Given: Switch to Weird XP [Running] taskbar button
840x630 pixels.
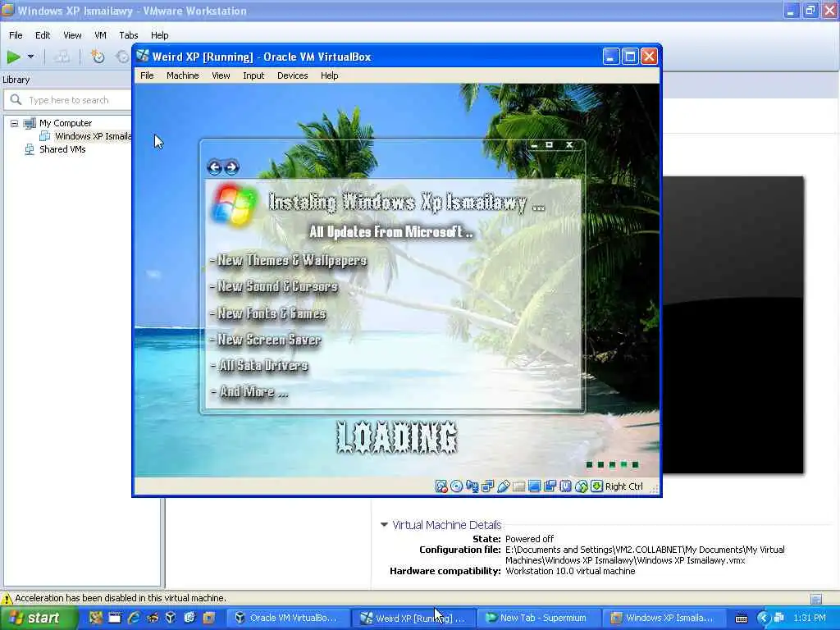Looking at the screenshot, I should [415, 619].
